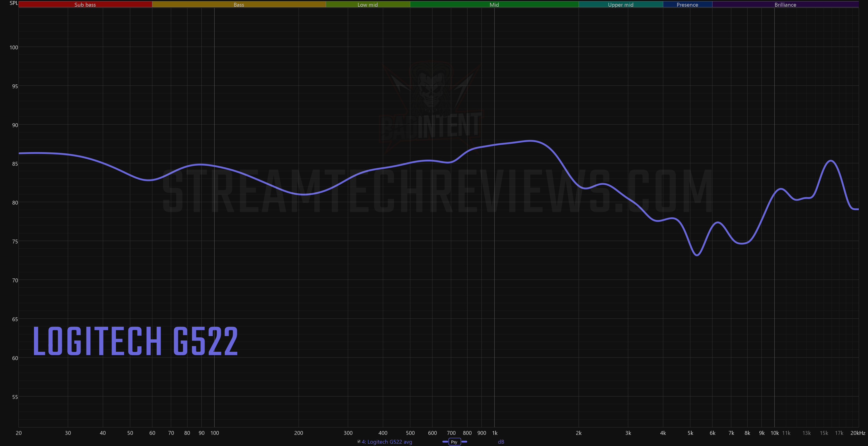Click the '20kHz' frequency axis label
The image size is (868, 446).
[x=858, y=433]
